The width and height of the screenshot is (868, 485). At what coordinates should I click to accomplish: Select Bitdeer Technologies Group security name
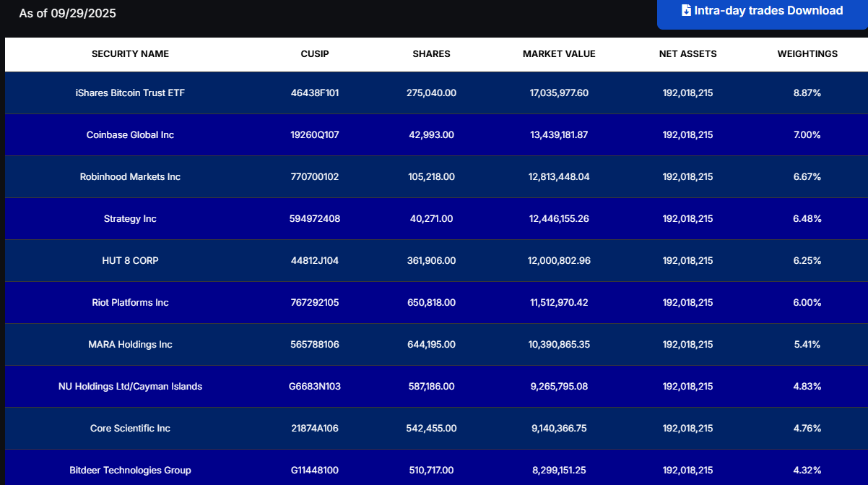(x=130, y=471)
